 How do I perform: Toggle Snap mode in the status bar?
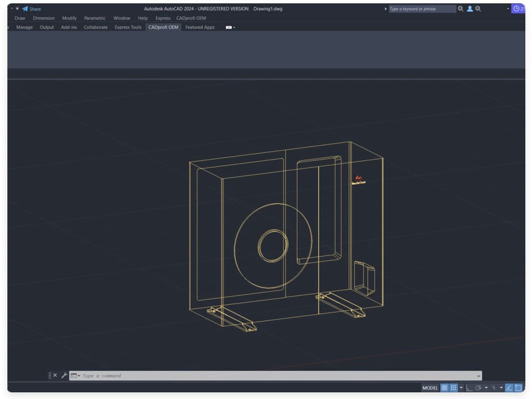(x=453, y=387)
